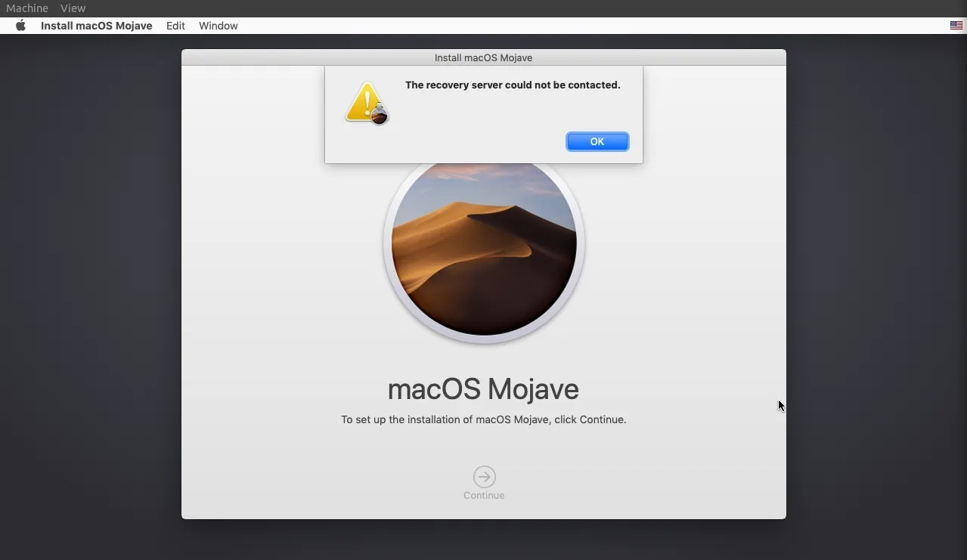The width and height of the screenshot is (967, 560).
Task: Click the Install macOS Mojave window title
Action: click(x=483, y=57)
